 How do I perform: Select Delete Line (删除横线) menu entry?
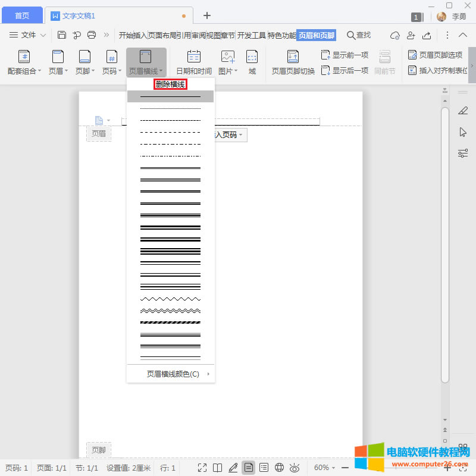tap(170, 84)
